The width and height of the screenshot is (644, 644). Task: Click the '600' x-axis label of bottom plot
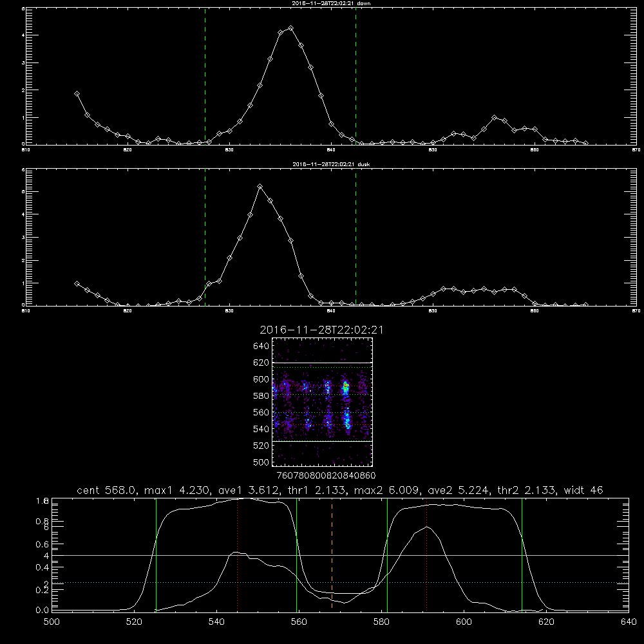click(x=464, y=622)
